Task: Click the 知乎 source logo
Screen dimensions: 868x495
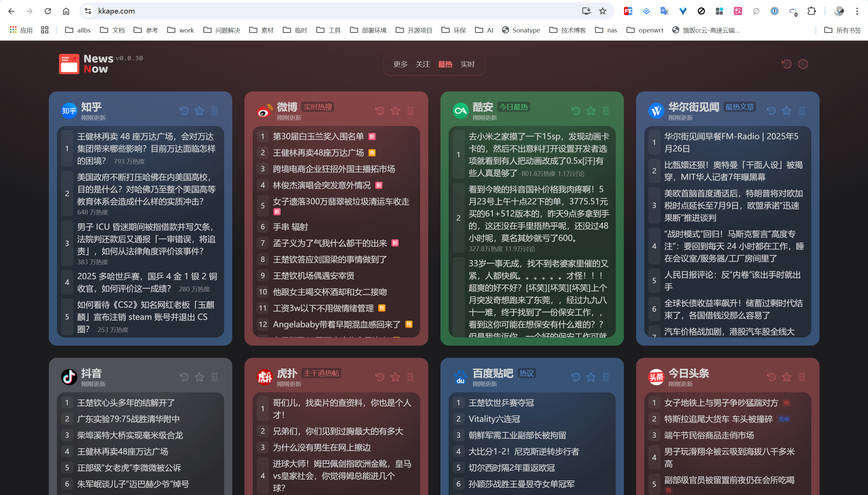Action: pos(69,111)
